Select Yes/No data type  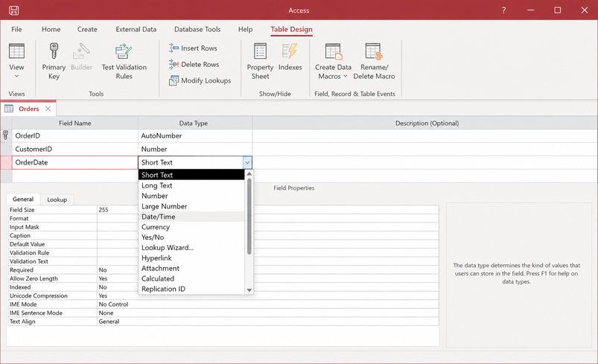pos(191,237)
